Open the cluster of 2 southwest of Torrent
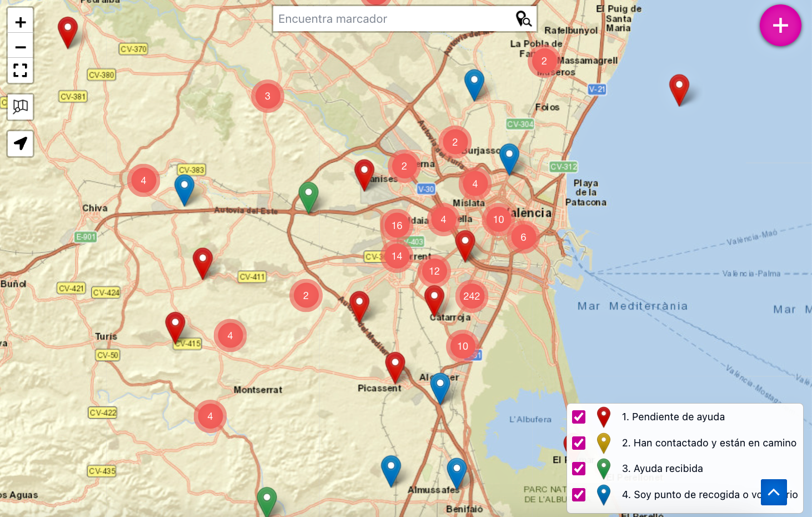812x517 pixels. [x=305, y=296]
